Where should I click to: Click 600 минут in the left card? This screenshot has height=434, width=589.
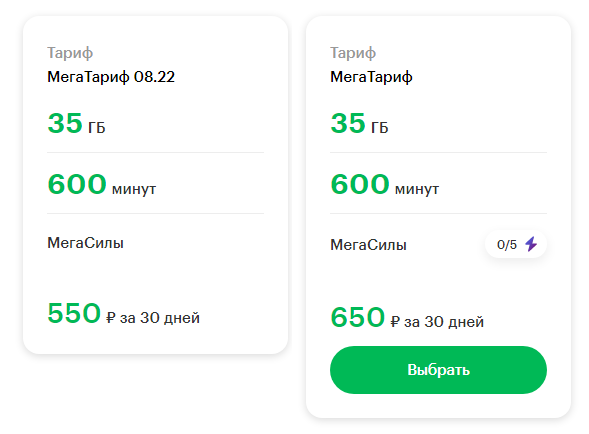click(x=101, y=184)
